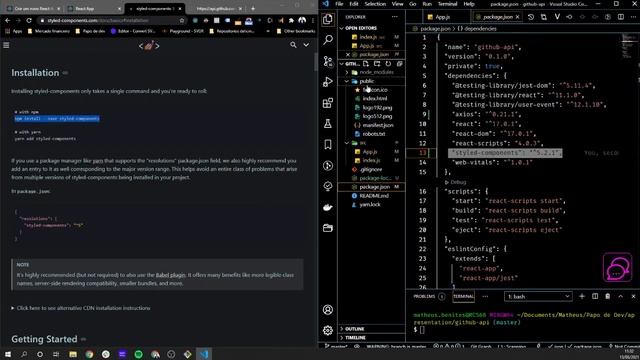
Task: Close the terminal panel
Action: pos(633,296)
